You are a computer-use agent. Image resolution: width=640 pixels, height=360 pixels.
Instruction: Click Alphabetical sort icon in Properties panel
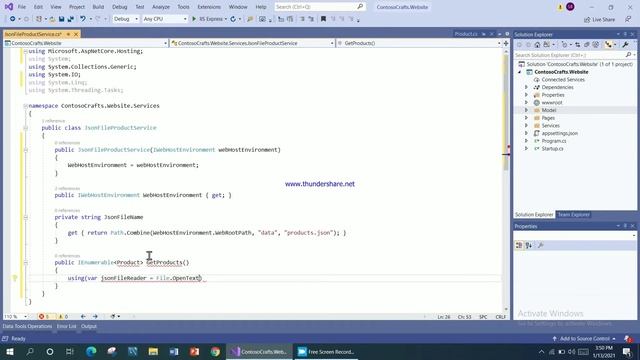click(529, 245)
